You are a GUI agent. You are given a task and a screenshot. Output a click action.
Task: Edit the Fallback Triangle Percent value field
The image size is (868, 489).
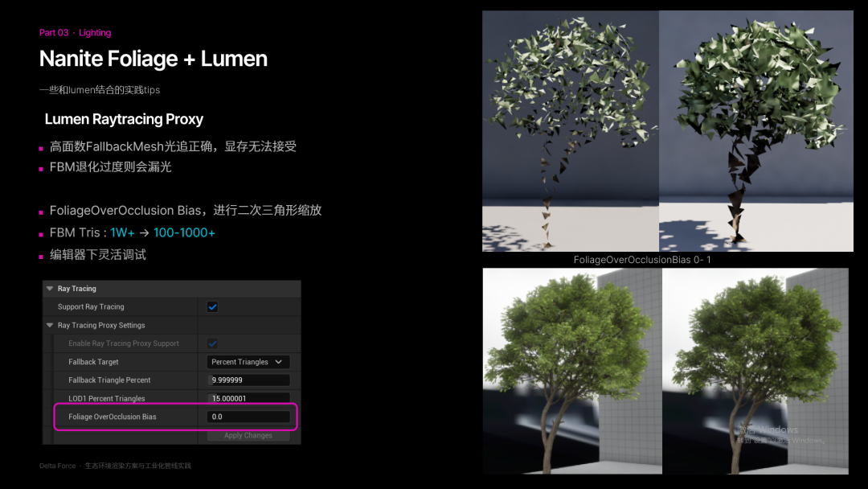tap(248, 380)
